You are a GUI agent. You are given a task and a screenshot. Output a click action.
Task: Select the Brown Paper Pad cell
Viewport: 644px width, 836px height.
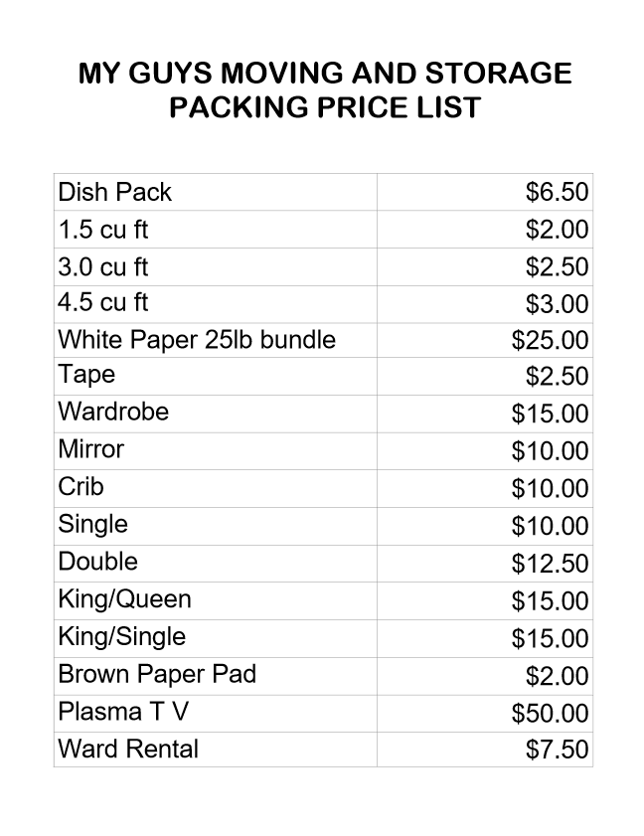click(x=216, y=676)
